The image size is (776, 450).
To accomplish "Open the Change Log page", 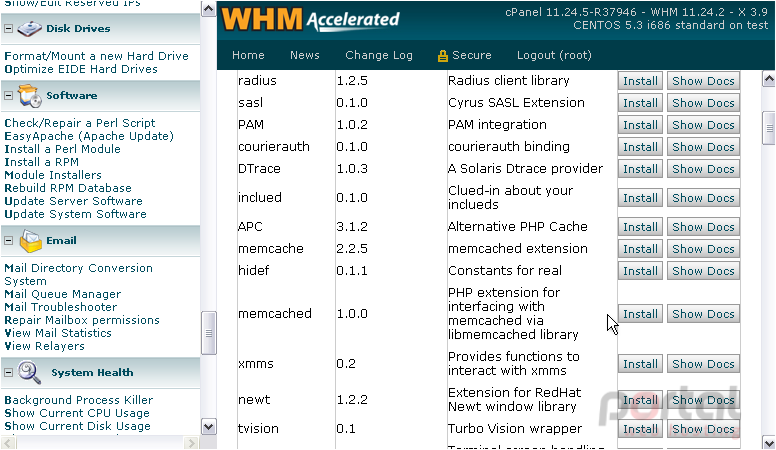I will click(x=379, y=55).
